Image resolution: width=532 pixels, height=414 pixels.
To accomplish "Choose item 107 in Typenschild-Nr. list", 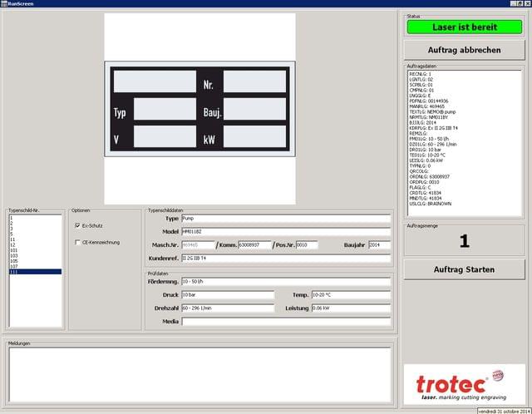I will 33,266.
